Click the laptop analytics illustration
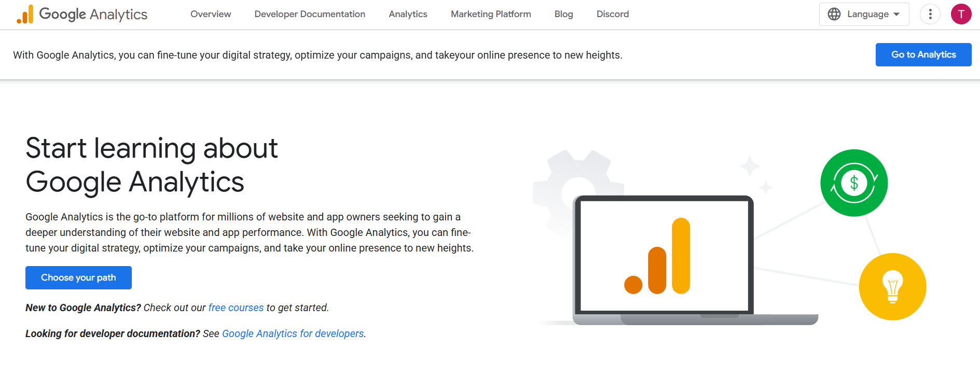The height and width of the screenshot is (390, 980). tap(695, 260)
